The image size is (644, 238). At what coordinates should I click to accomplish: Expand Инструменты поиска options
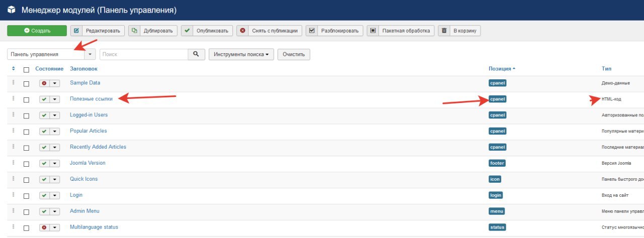242,54
